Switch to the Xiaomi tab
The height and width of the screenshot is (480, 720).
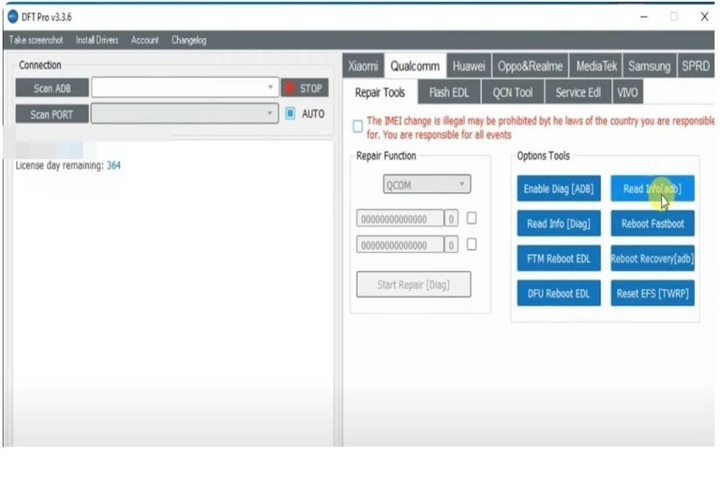click(x=363, y=66)
